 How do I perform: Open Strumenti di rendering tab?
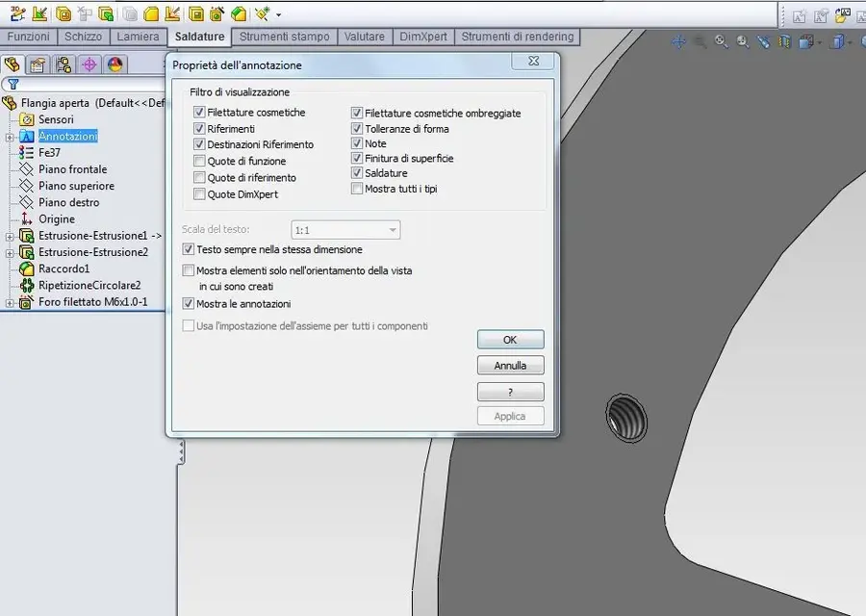click(518, 37)
